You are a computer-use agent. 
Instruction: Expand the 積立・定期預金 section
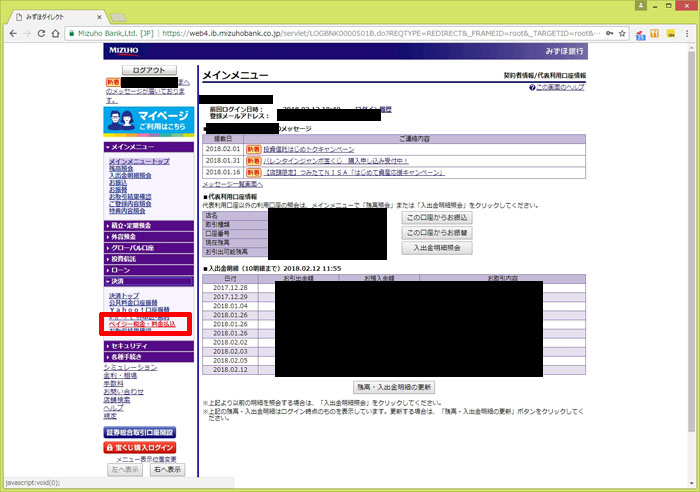(149, 225)
